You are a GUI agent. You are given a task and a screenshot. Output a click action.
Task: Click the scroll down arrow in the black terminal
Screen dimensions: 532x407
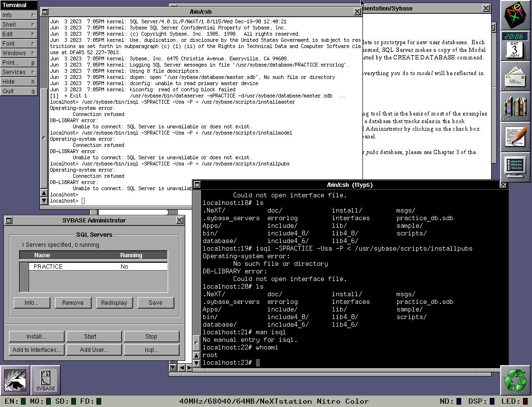point(197,363)
